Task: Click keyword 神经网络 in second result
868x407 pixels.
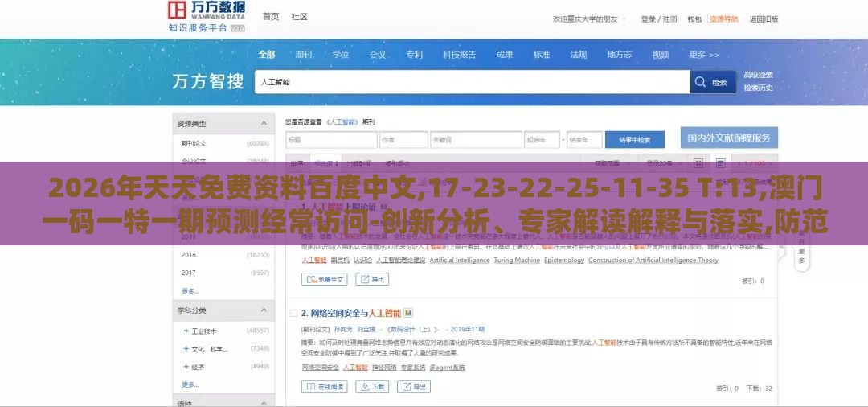Action: [x=384, y=367]
